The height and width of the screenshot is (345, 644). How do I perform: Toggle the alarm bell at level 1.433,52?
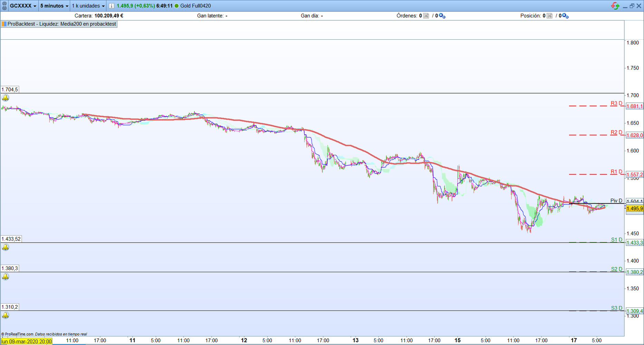tap(5, 247)
